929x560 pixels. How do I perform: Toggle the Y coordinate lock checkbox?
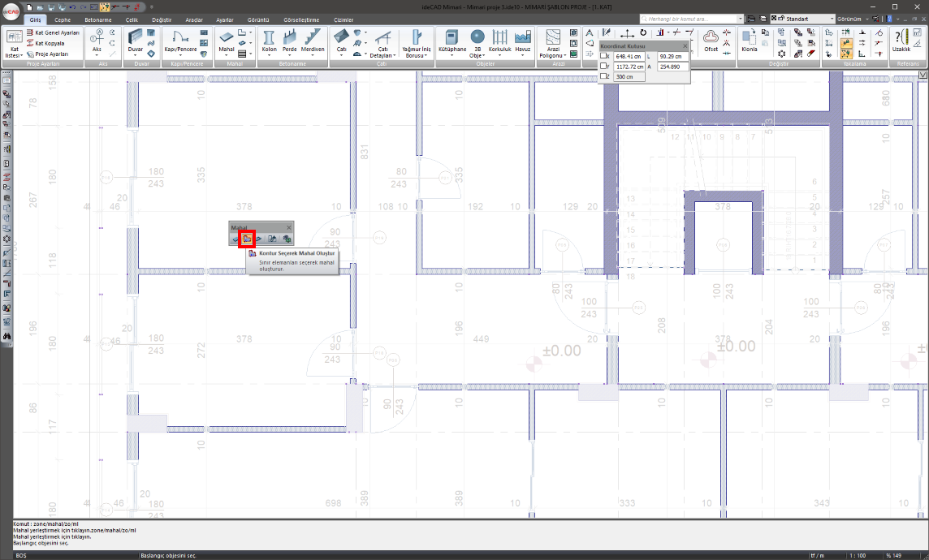coord(604,67)
